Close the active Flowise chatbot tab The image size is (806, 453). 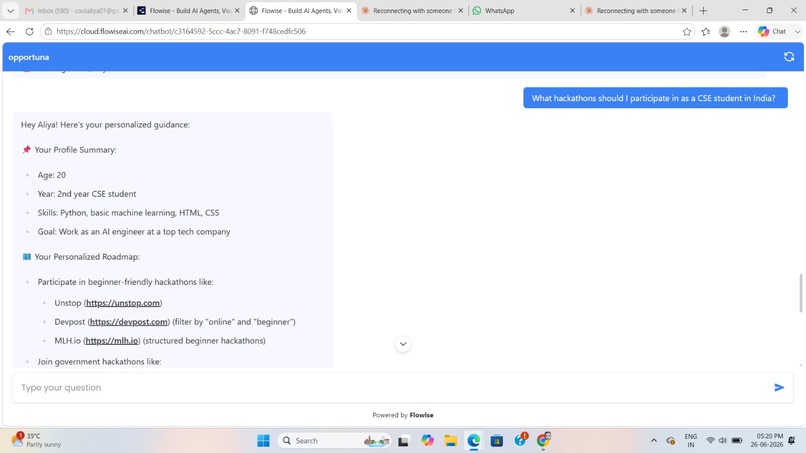pos(349,10)
